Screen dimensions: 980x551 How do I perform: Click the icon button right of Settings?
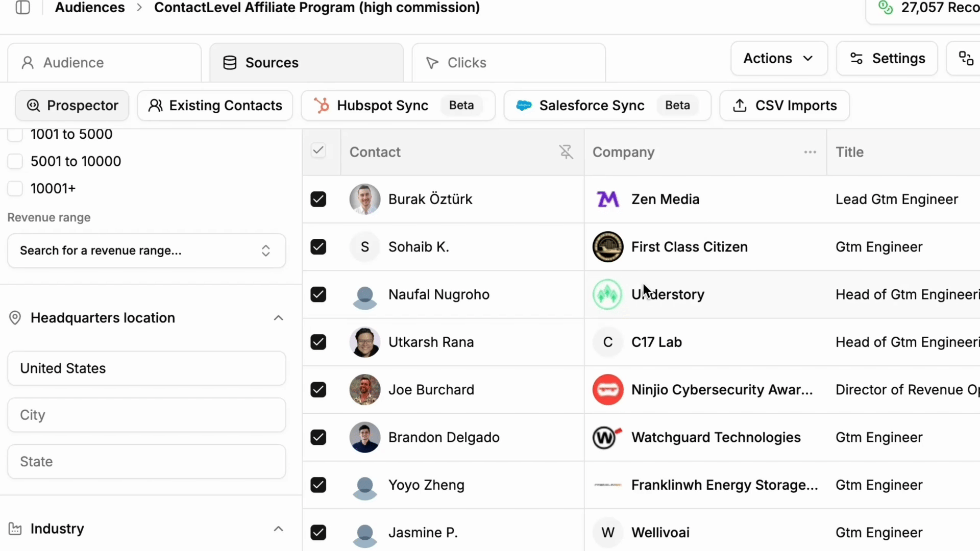(x=966, y=59)
